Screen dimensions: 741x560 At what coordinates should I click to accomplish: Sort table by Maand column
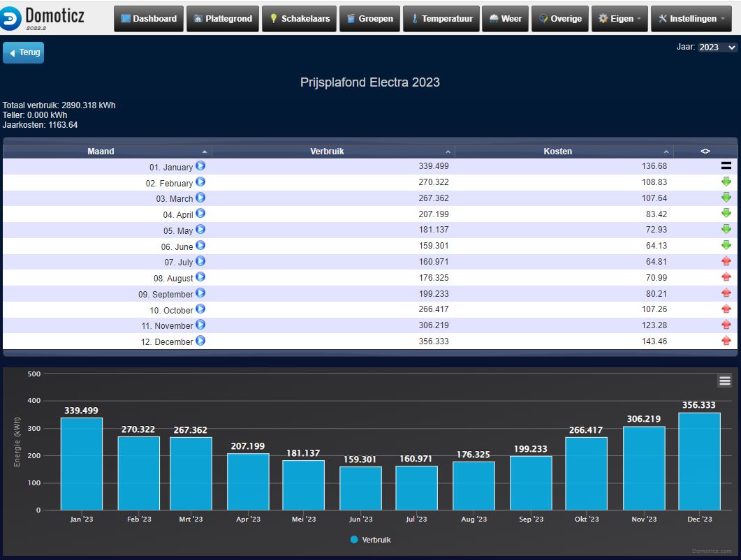(108, 152)
